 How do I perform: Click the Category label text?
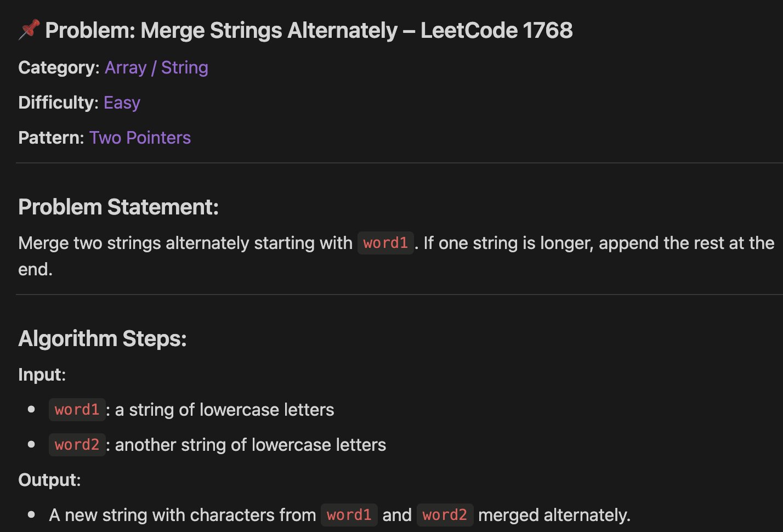tap(59, 67)
